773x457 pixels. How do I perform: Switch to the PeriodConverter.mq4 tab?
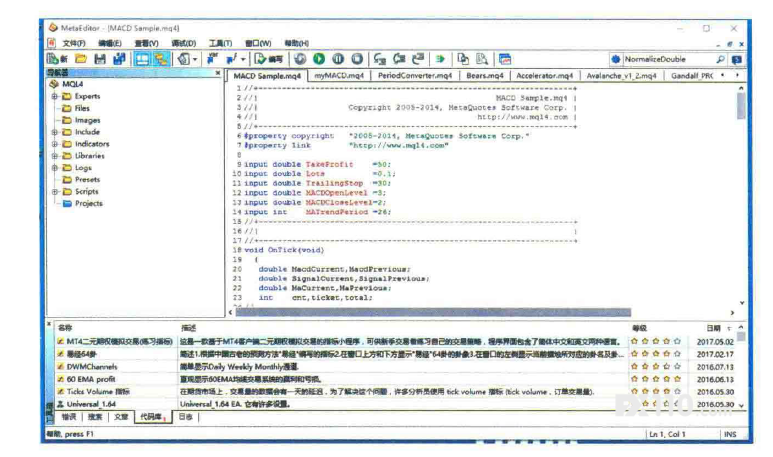click(415, 75)
